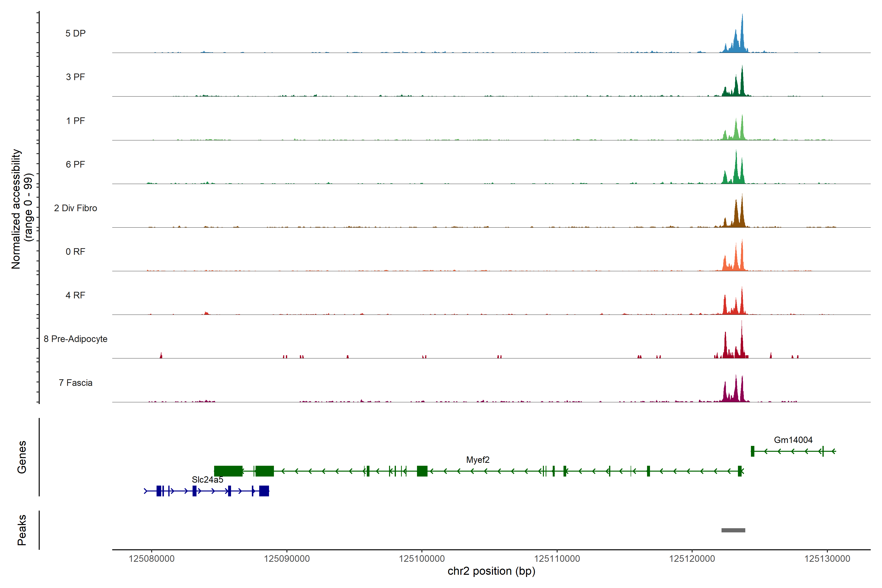Viewport: 882px width, 588px height.
Task: Click the chr2 position (bp) axis title
Action: coord(491,571)
